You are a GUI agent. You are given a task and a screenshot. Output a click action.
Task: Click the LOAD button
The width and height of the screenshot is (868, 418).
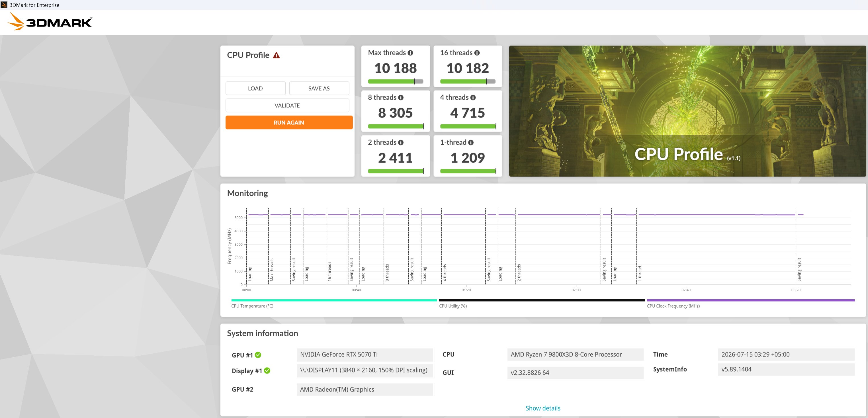pyautogui.click(x=255, y=88)
